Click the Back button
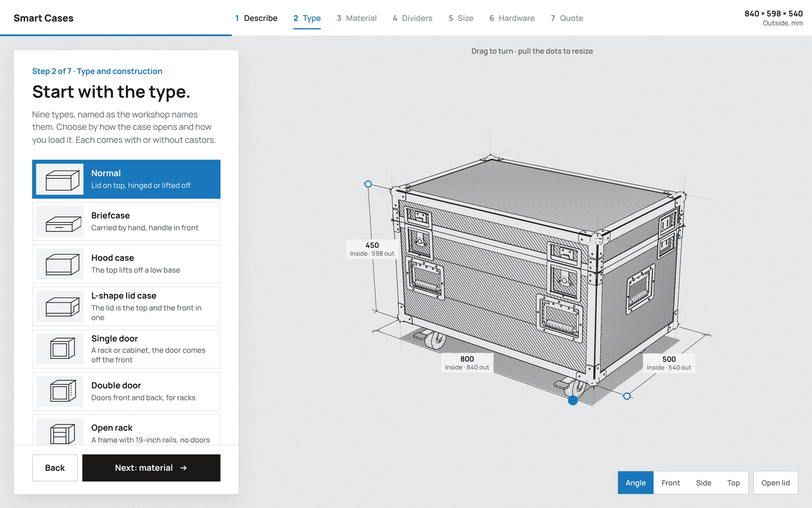Image resolution: width=812 pixels, height=508 pixels. (x=55, y=468)
